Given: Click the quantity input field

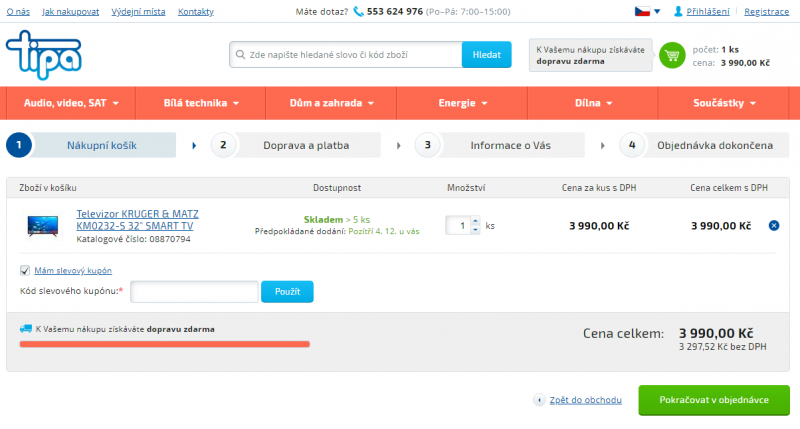Looking at the screenshot, I should point(458,225).
